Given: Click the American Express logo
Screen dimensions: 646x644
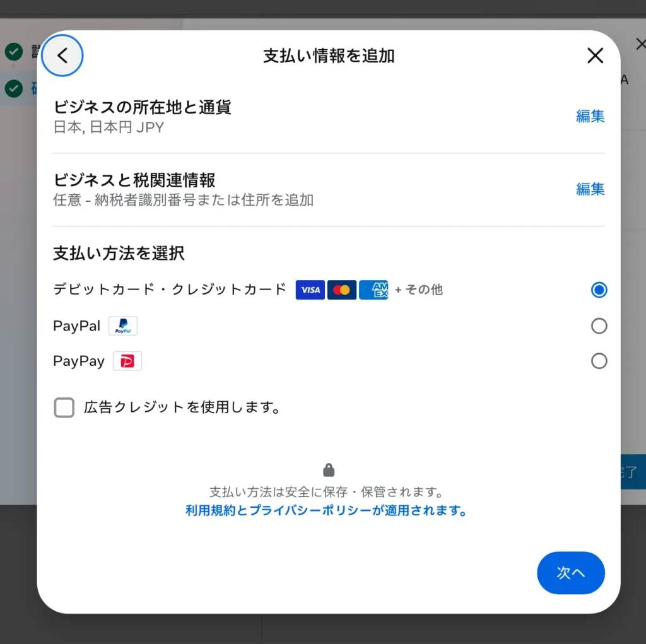Looking at the screenshot, I should point(373,290).
